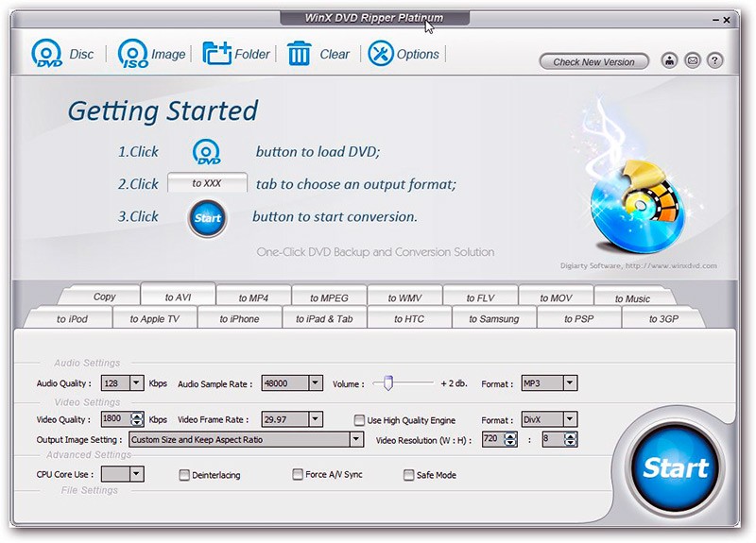Click the resolution width stepper arrows
This screenshot has height=543, width=756.
pyautogui.click(x=510, y=439)
